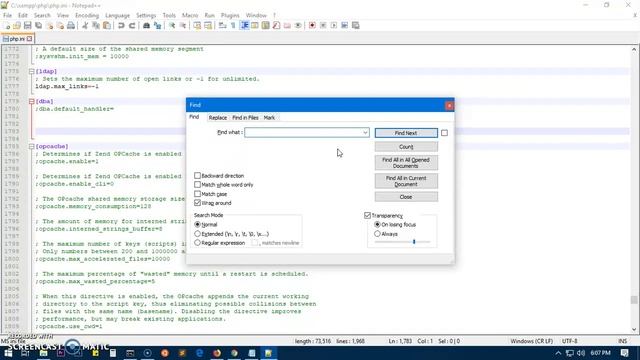
Task: Uncheck the Wrap around checkbox
Action: [x=198, y=203]
